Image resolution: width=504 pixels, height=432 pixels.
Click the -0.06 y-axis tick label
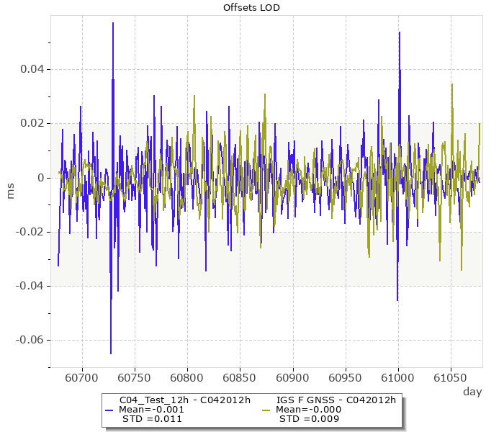pos(28,340)
